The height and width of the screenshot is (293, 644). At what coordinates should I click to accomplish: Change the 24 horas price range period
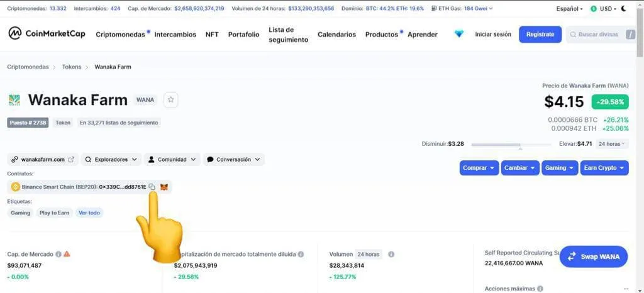[x=611, y=144]
